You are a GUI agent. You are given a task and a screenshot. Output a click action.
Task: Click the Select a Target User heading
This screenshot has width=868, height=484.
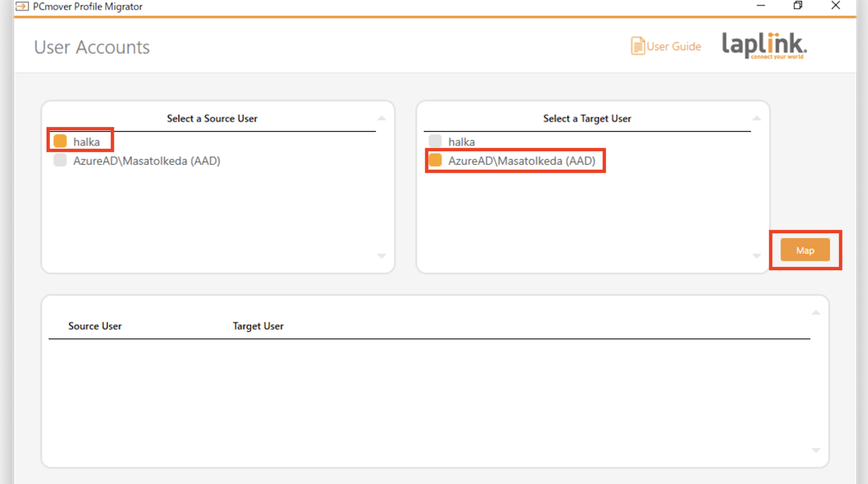tap(587, 118)
